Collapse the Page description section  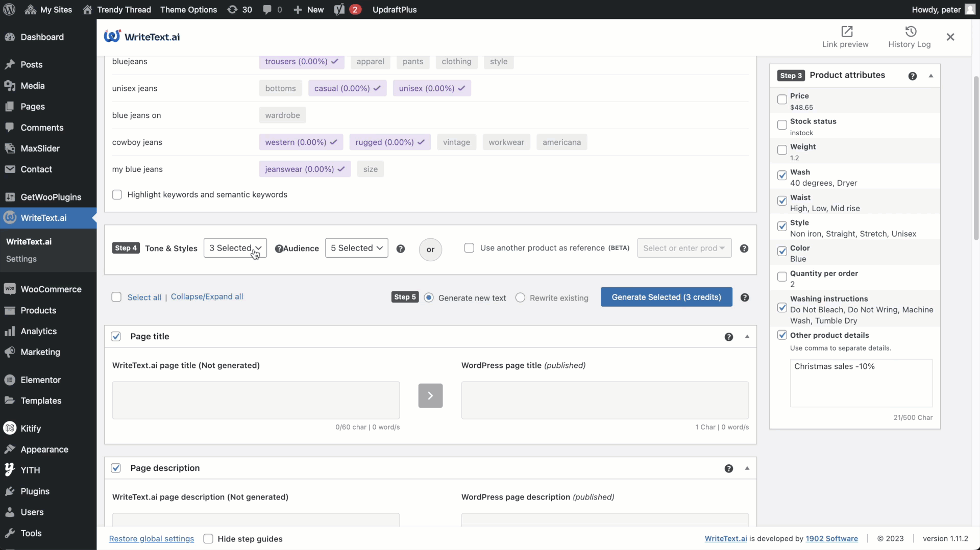point(747,468)
